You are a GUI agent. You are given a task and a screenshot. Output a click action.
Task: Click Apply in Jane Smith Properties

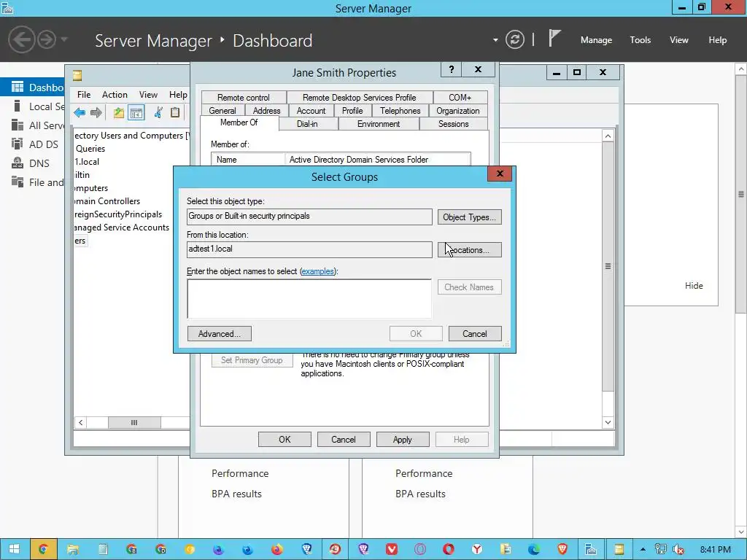(x=403, y=440)
